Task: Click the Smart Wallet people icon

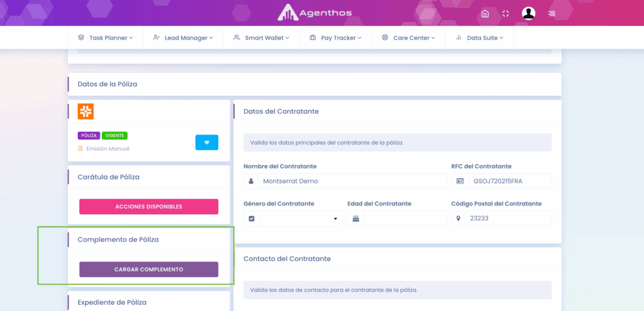Action: (236, 37)
